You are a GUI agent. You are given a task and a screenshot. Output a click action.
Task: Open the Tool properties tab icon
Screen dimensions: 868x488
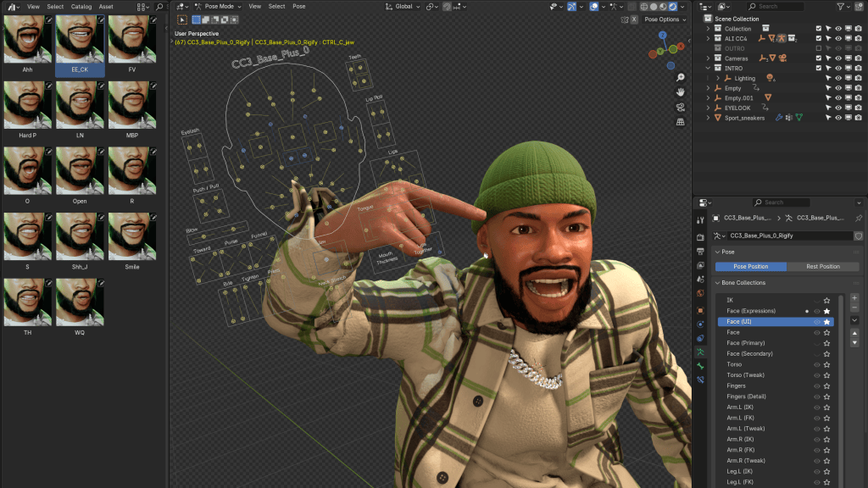click(700, 220)
